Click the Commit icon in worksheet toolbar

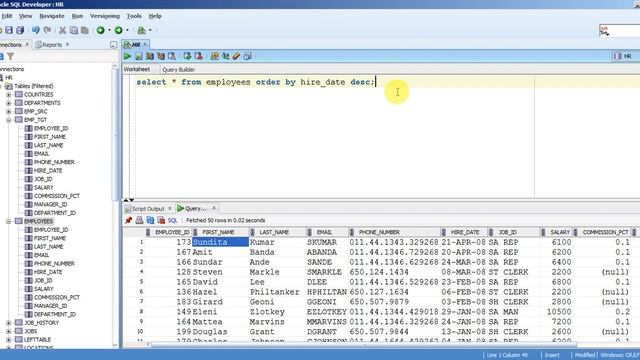coord(187,56)
